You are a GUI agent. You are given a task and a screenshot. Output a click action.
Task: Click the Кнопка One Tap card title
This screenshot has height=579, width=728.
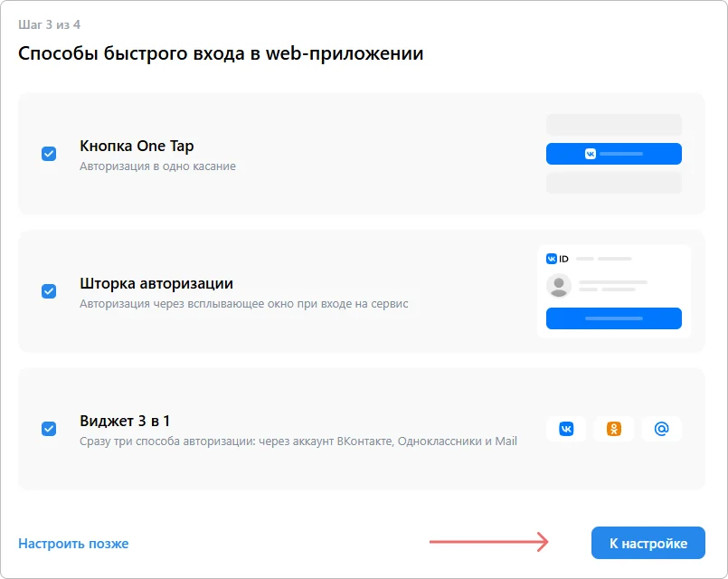(137, 147)
